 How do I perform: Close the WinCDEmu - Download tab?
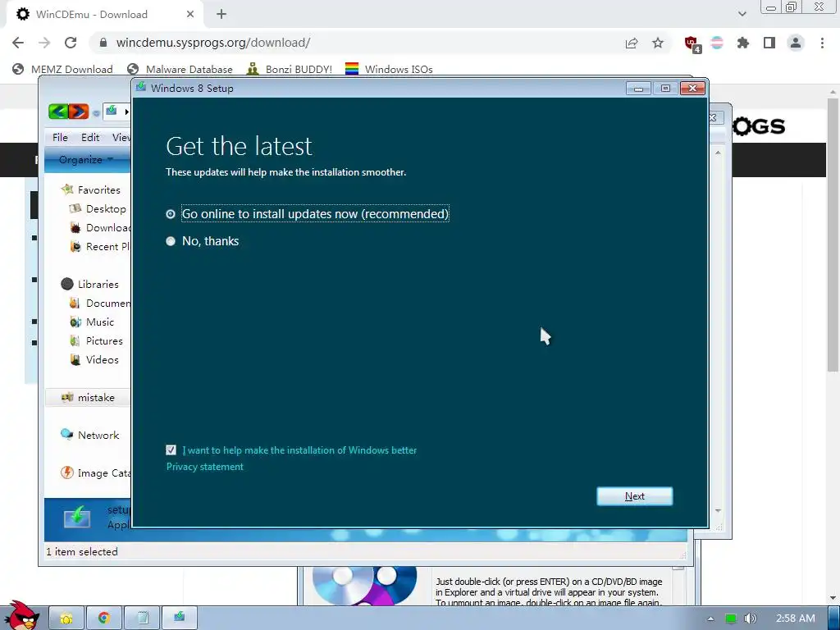tap(190, 15)
